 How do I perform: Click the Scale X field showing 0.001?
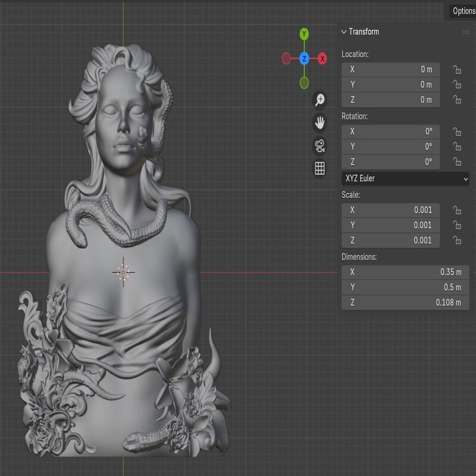click(391, 210)
